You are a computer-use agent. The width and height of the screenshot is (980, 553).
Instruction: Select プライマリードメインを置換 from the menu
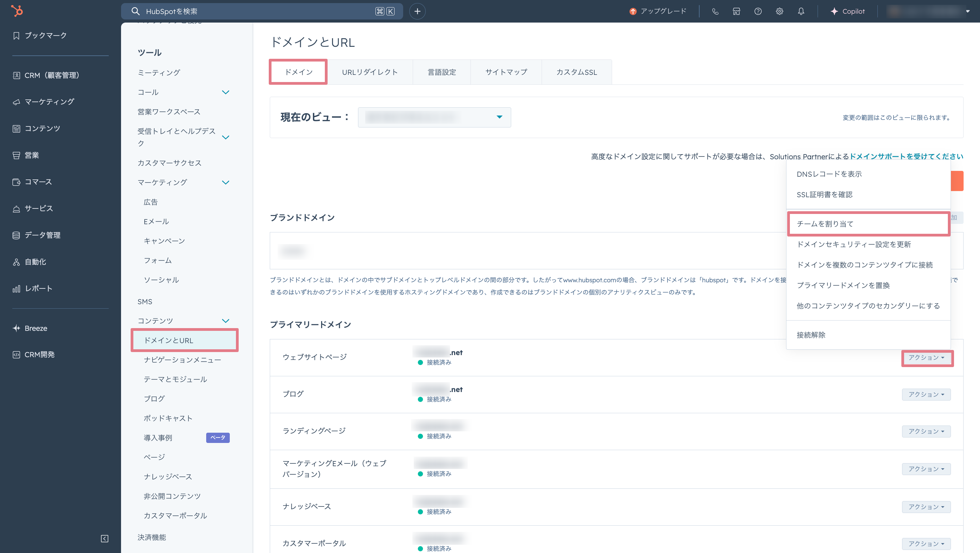868,286
